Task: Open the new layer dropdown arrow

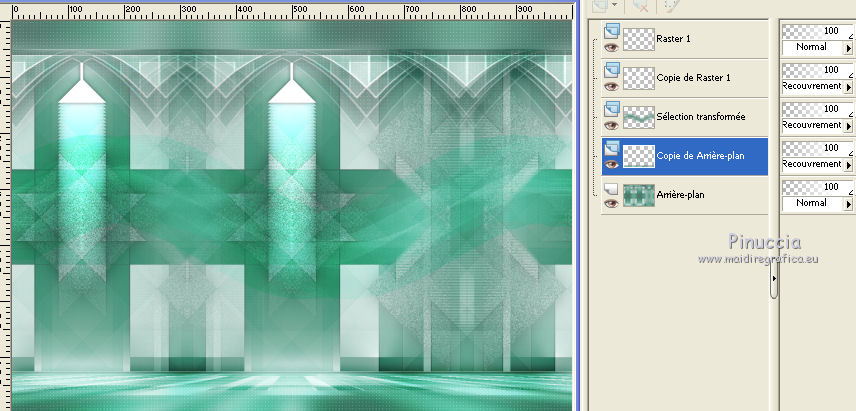Action: click(615, 5)
